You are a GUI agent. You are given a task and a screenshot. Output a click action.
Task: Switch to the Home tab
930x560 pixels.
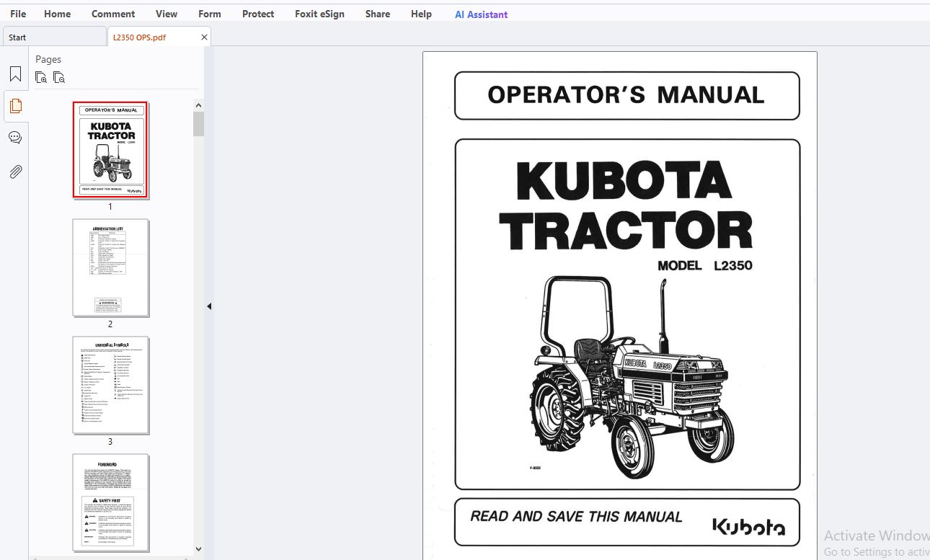coord(57,14)
